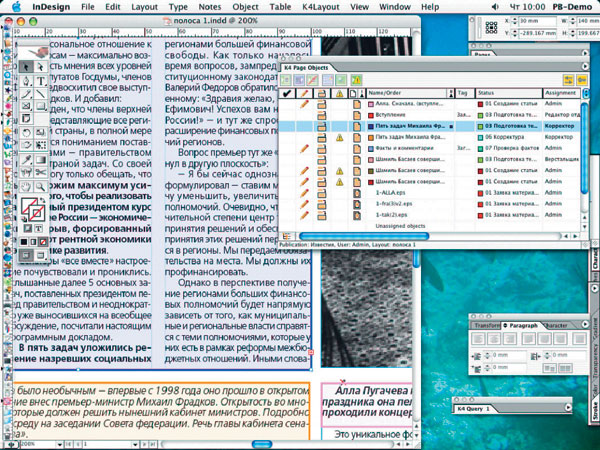Viewport: 600px width, 450px height.
Task: Open column selector at K4 header right
Action: tap(585, 93)
